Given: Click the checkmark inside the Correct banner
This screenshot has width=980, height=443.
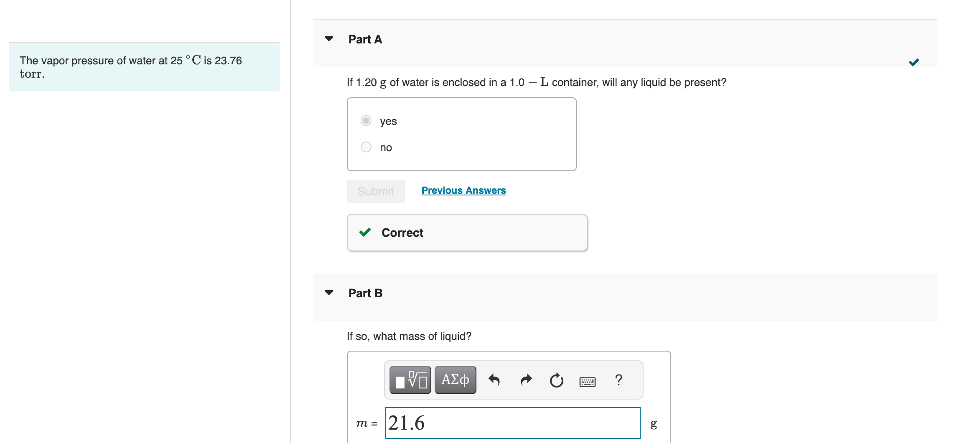Looking at the screenshot, I should click(x=365, y=232).
